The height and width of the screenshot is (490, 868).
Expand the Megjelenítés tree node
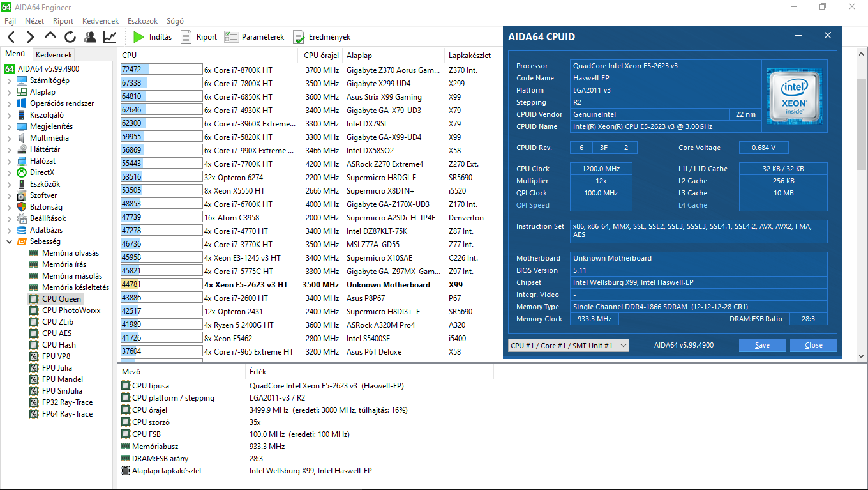tap(9, 126)
